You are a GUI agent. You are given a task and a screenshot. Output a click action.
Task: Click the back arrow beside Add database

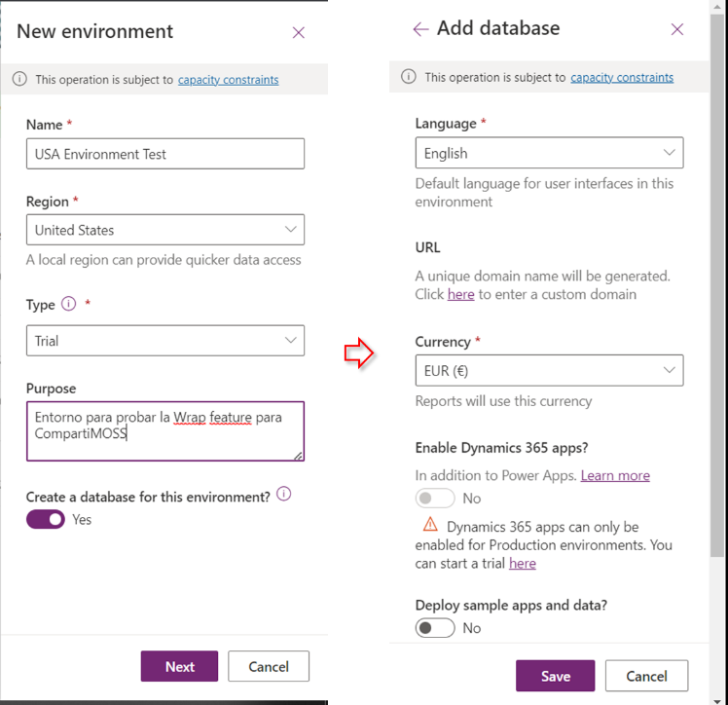tap(420, 29)
